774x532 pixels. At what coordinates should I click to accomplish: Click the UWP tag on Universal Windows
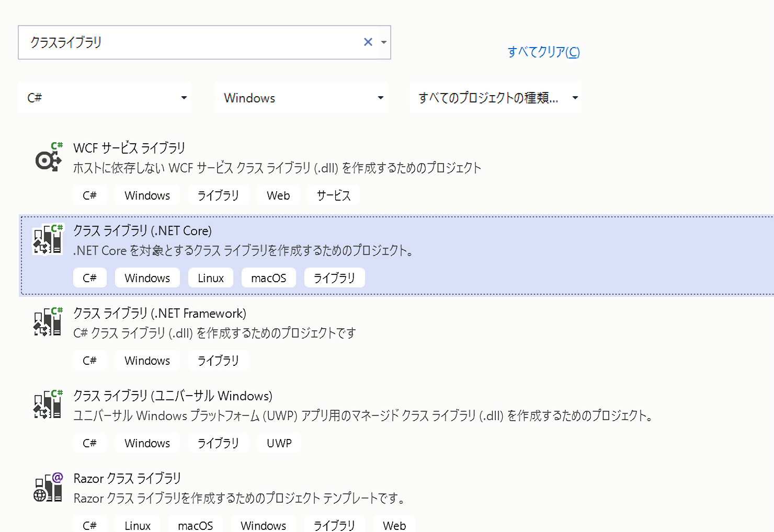coord(279,443)
